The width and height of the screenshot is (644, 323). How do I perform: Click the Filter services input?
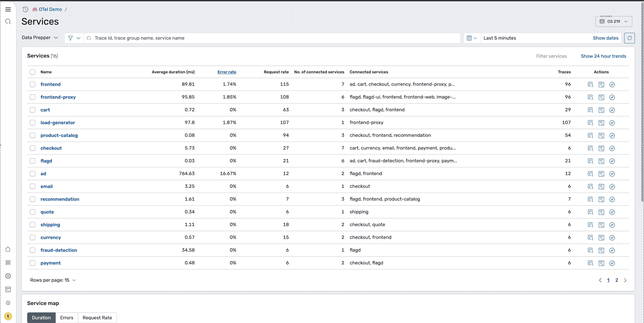tap(551, 56)
